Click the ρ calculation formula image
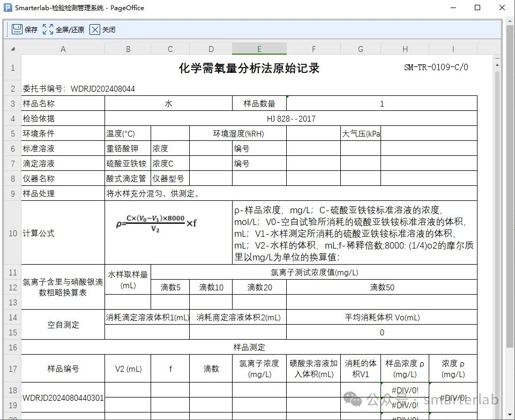The height and width of the screenshot is (420, 515). click(x=156, y=223)
